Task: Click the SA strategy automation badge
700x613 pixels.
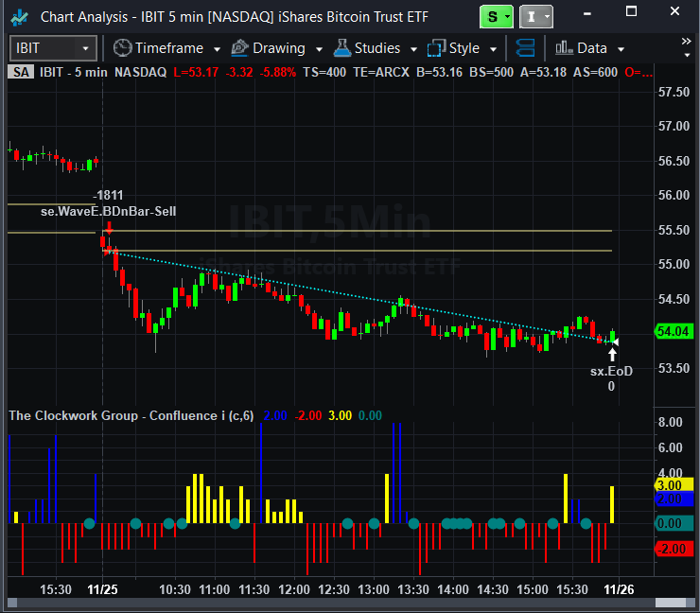Action: [x=21, y=72]
